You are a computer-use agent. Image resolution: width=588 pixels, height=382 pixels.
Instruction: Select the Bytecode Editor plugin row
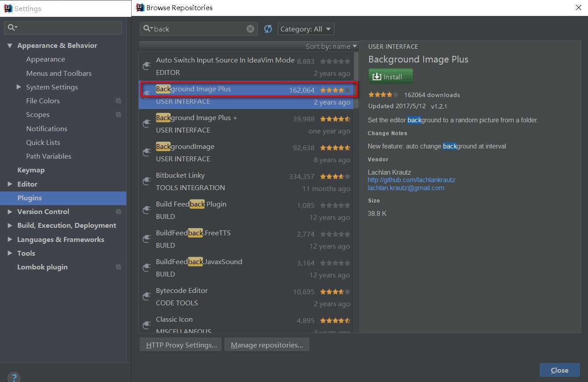click(x=246, y=296)
